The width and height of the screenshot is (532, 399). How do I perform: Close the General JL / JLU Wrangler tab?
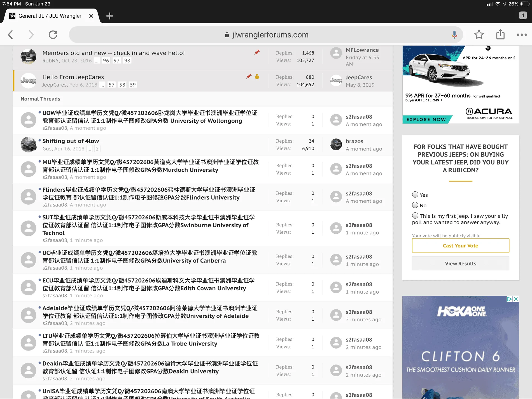(x=91, y=16)
